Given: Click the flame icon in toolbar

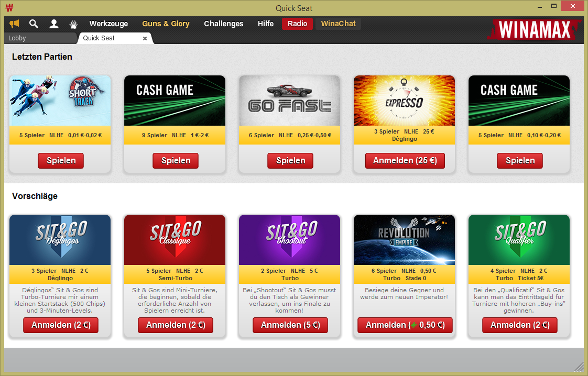Looking at the screenshot, I should coord(74,24).
